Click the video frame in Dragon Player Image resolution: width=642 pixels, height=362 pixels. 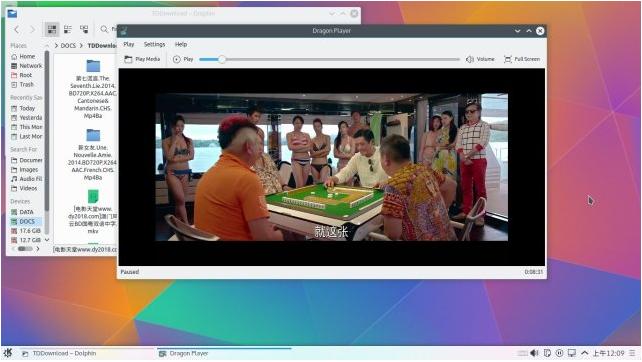coord(332,167)
